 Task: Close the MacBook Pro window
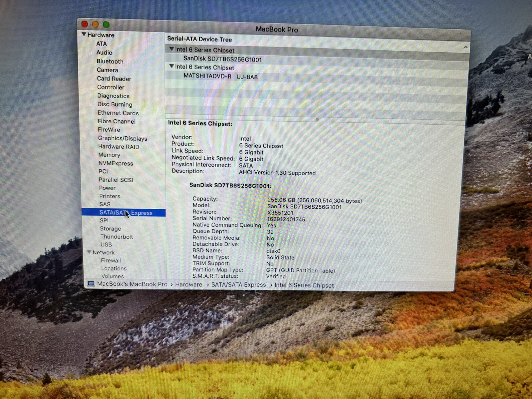pos(84,24)
